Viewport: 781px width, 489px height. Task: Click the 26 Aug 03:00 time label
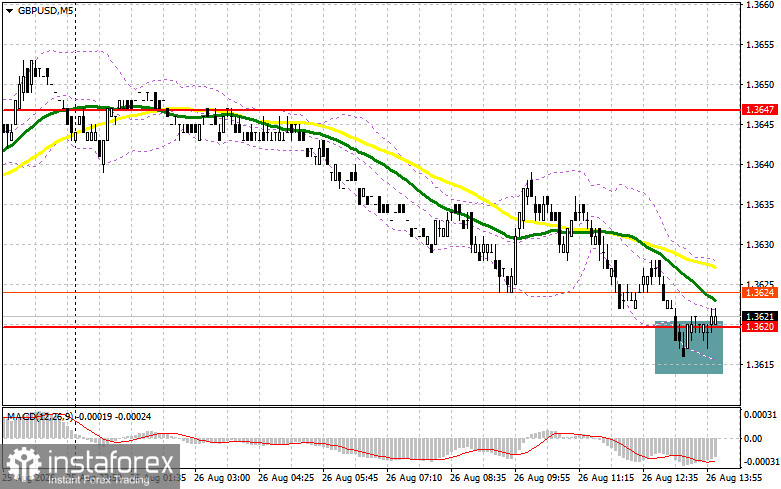[x=222, y=478]
